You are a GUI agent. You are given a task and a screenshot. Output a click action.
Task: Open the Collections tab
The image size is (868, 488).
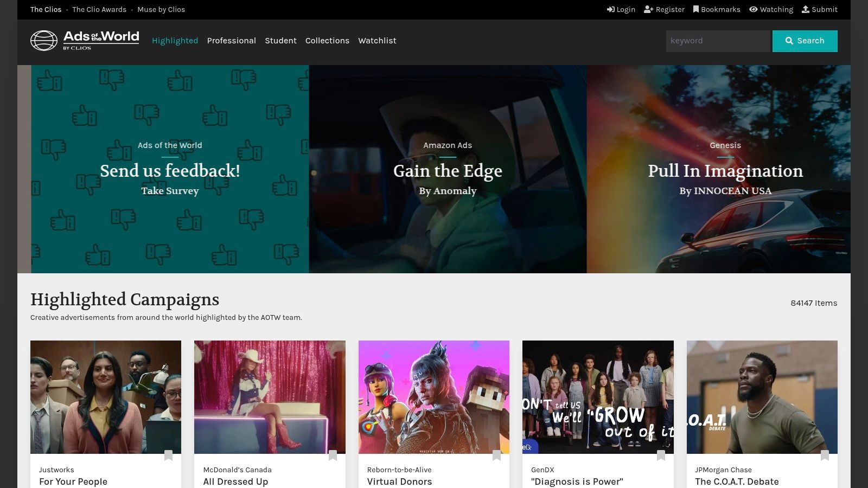327,41
